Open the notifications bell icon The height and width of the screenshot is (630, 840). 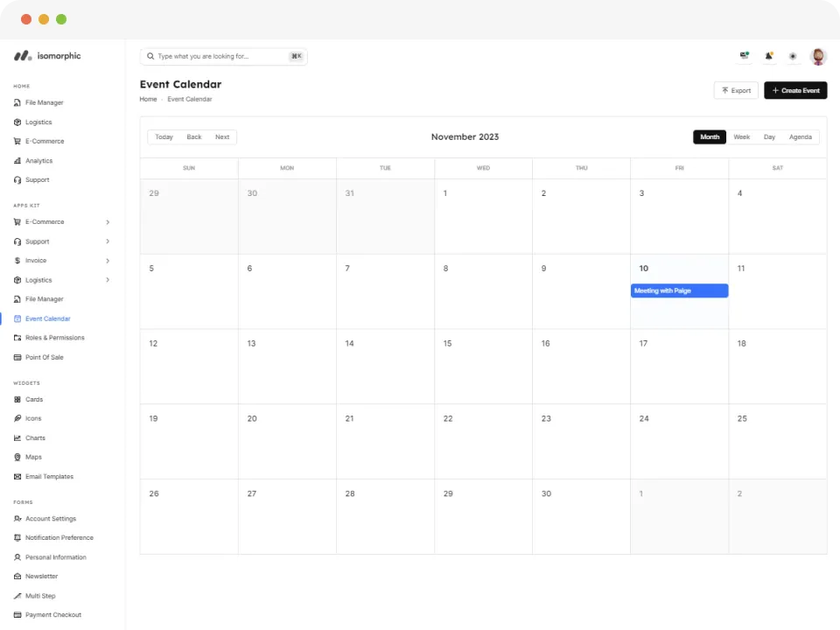769,56
